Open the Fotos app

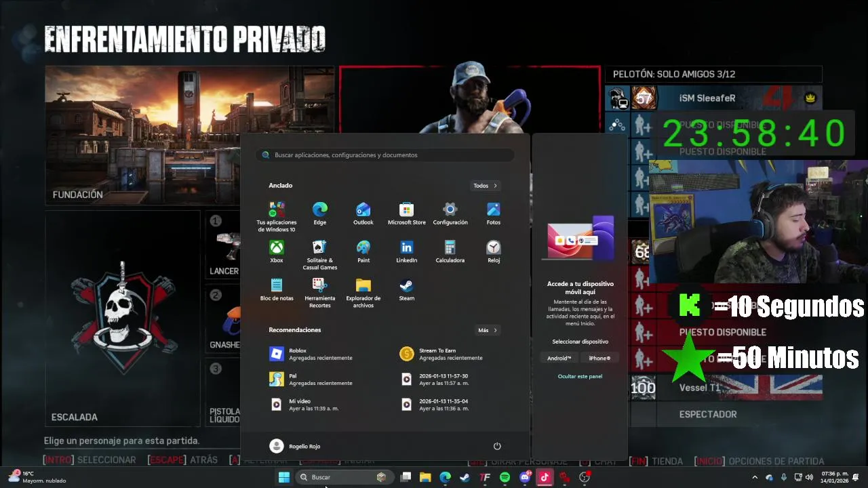tap(494, 214)
